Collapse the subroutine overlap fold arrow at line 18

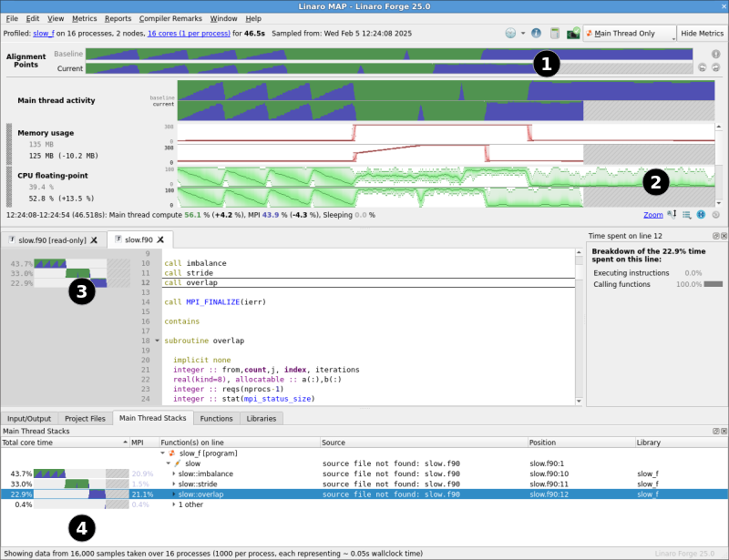(157, 341)
